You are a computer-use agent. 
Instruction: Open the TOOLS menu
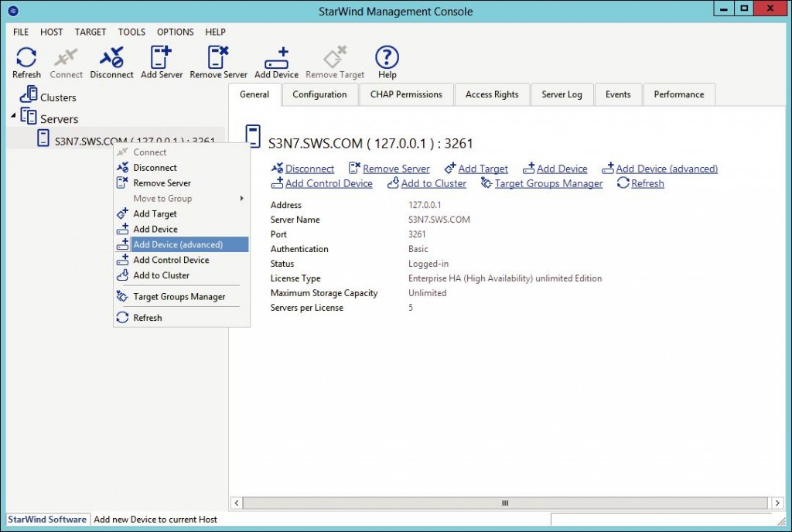[x=131, y=32]
